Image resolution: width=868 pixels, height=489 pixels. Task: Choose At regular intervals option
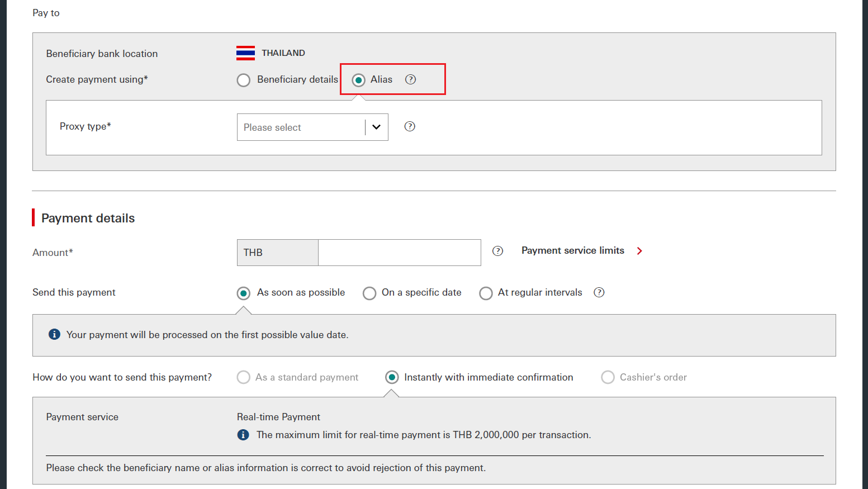pyautogui.click(x=486, y=293)
